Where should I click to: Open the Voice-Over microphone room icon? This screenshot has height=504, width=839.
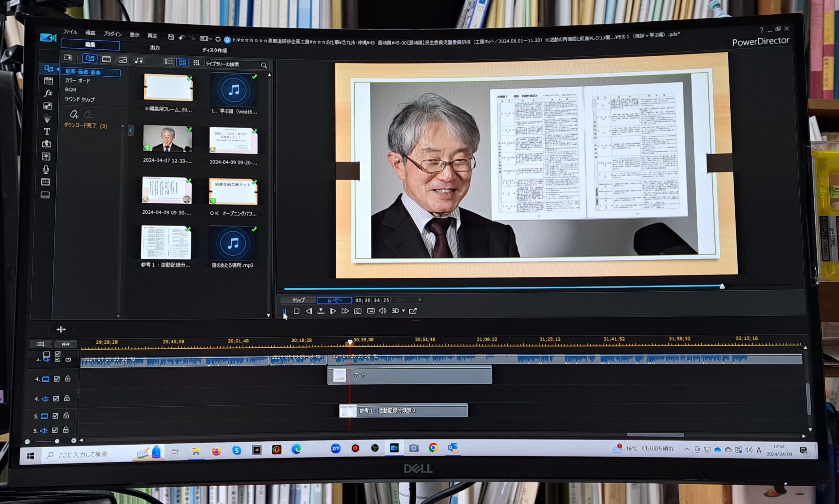coord(46,169)
